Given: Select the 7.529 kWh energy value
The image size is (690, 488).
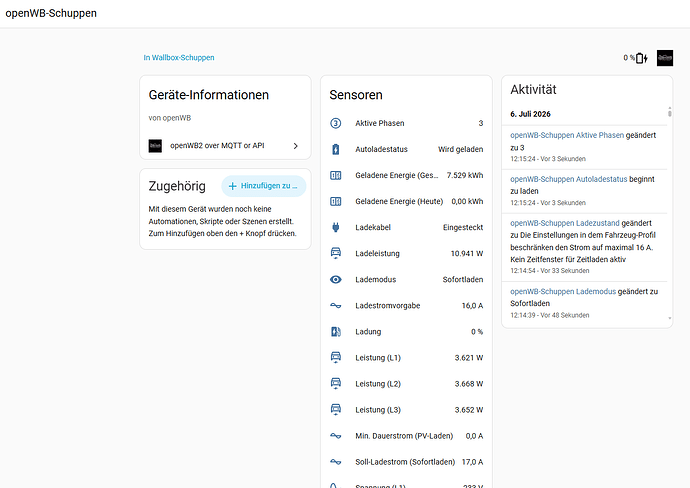Looking at the screenshot, I should point(465,175).
